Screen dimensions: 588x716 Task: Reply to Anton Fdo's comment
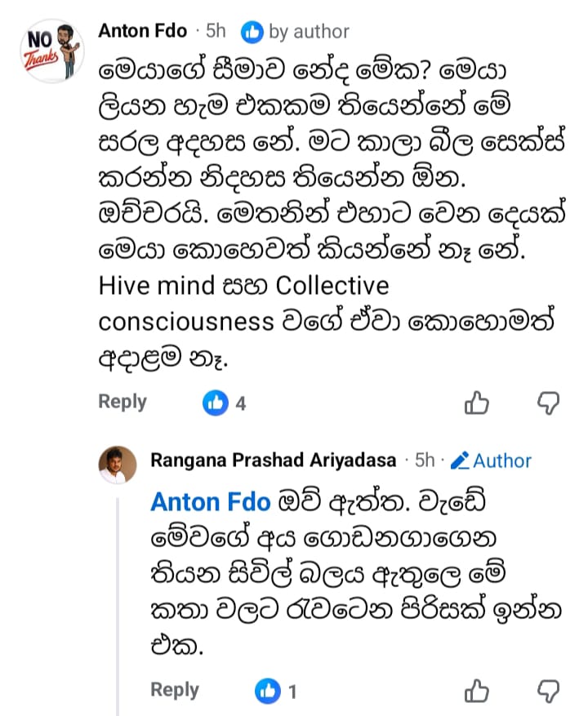(122, 402)
